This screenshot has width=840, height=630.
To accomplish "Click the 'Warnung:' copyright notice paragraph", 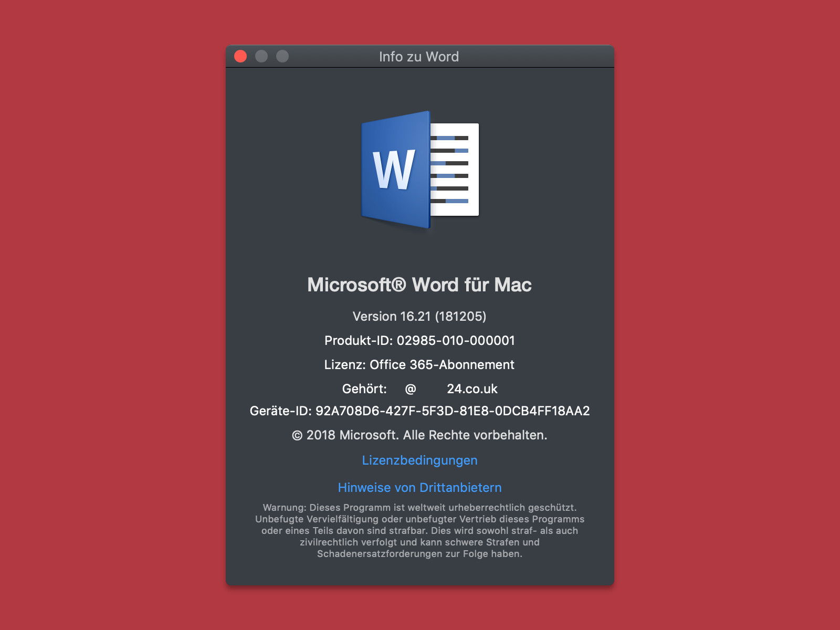I will [x=420, y=531].
